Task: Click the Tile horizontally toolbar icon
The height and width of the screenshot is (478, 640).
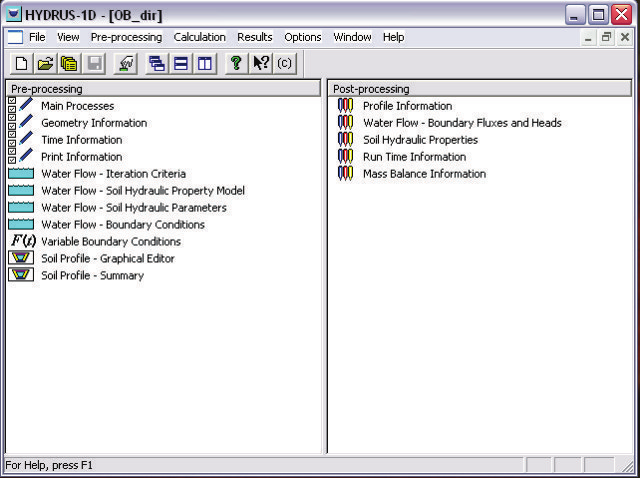Action: pos(181,64)
